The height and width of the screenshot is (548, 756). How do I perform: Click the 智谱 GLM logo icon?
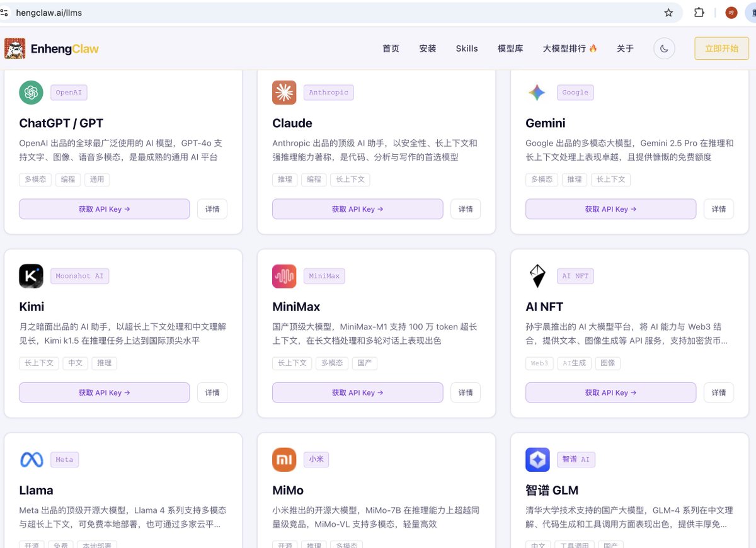537,460
